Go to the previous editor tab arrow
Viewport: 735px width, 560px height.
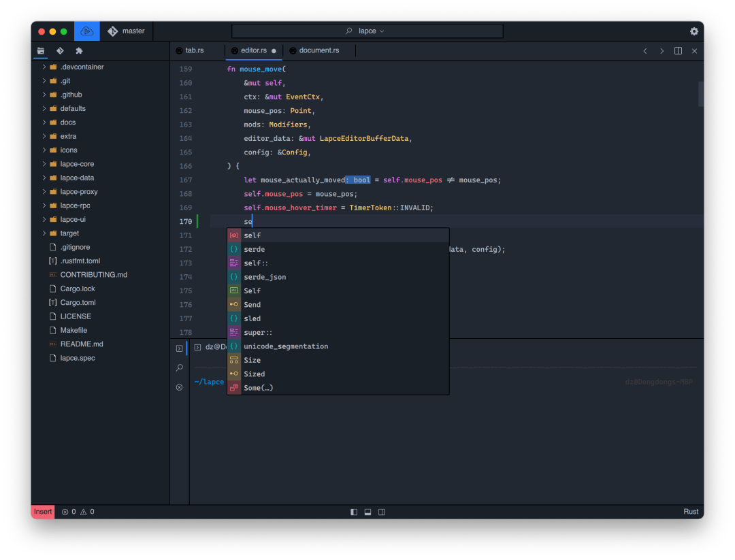pos(645,50)
